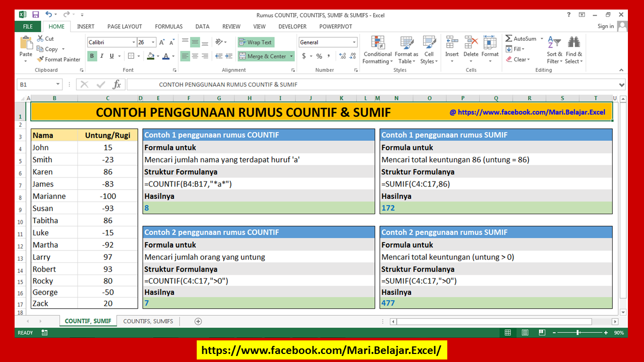Screen dimensions: 644x362
Task: Open the font name Calibri dropdown
Action: [134, 42]
